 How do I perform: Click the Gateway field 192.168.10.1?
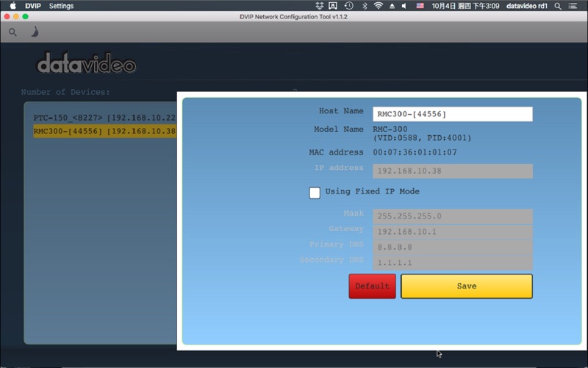click(452, 232)
